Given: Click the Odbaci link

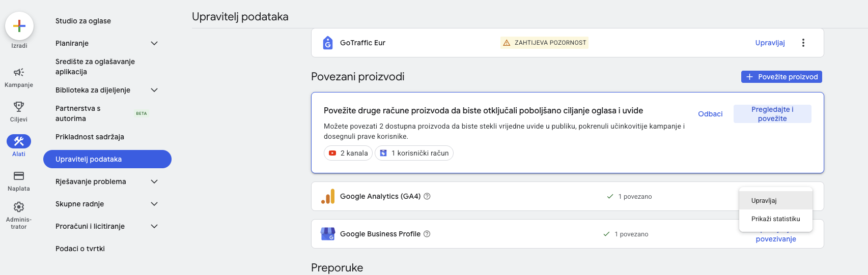Looking at the screenshot, I should [x=710, y=114].
